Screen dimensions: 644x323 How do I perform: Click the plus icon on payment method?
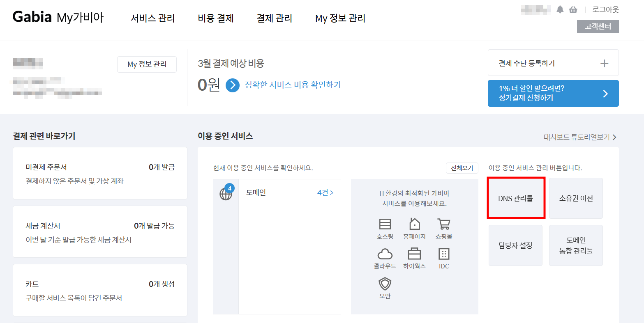click(x=604, y=63)
